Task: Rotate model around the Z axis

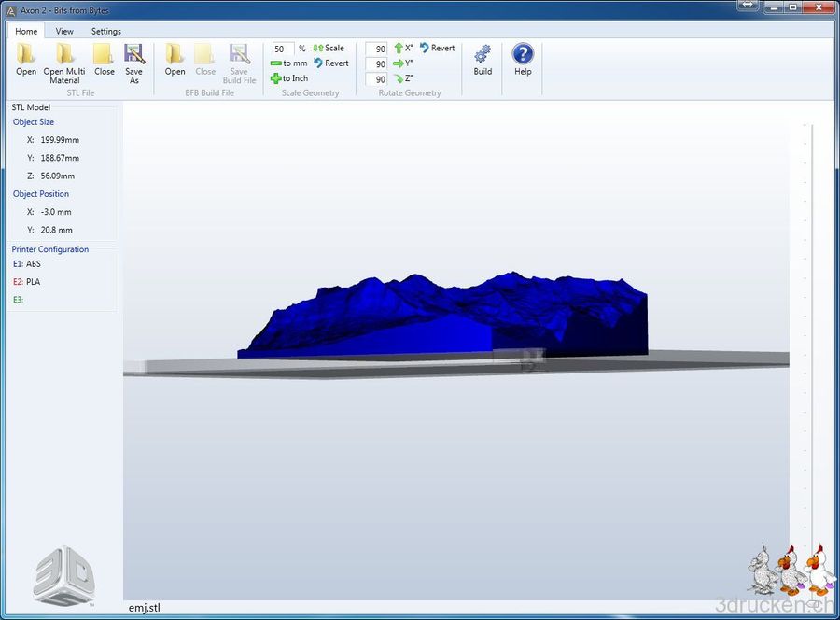Action: 403,78
